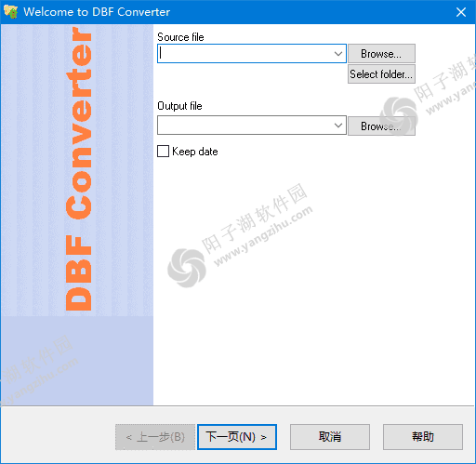Browse for a source file
The image size is (476, 464).
[381, 54]
